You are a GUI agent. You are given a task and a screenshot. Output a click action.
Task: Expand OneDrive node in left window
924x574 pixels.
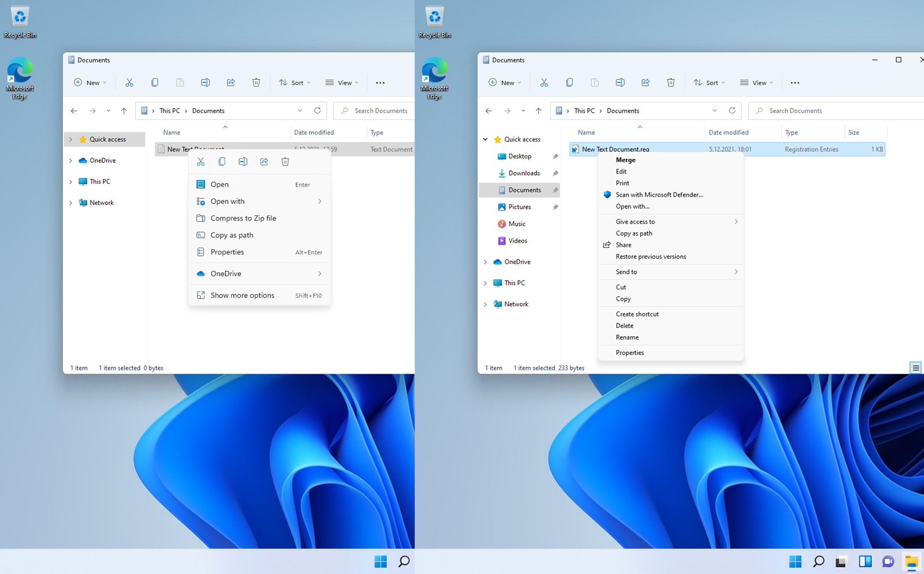click(70, 161)
